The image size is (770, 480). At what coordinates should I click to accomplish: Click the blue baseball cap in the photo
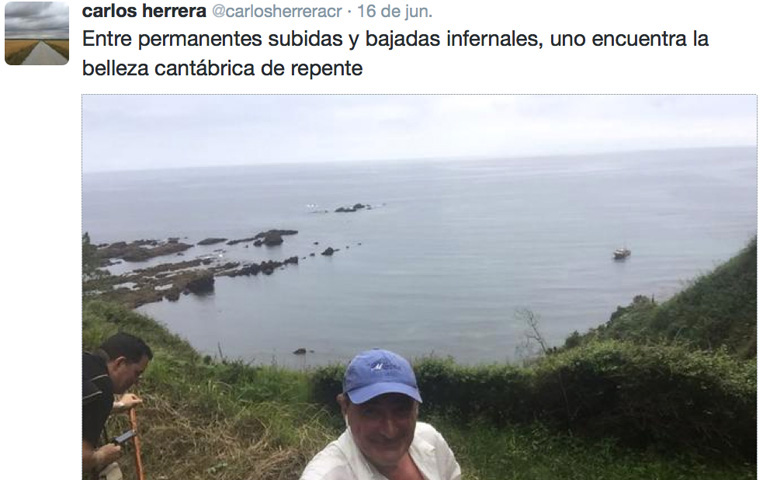tap(381, 375)
